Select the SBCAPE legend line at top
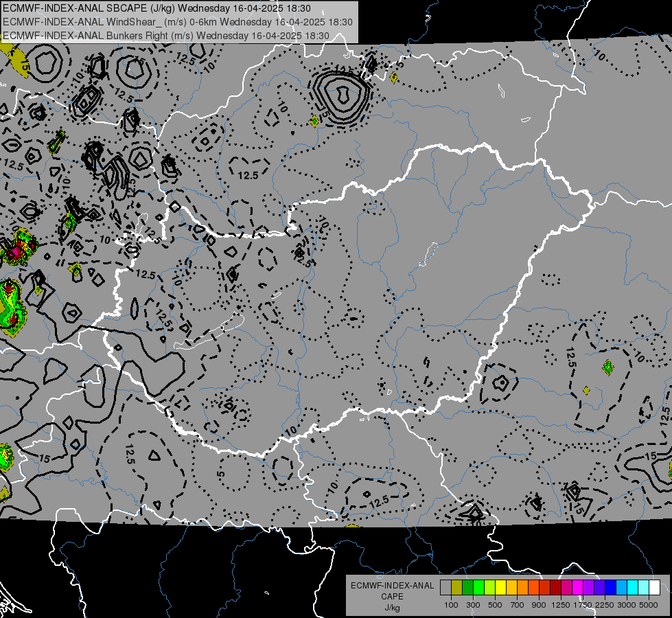672x618 pixels. (x=157, y=8)
